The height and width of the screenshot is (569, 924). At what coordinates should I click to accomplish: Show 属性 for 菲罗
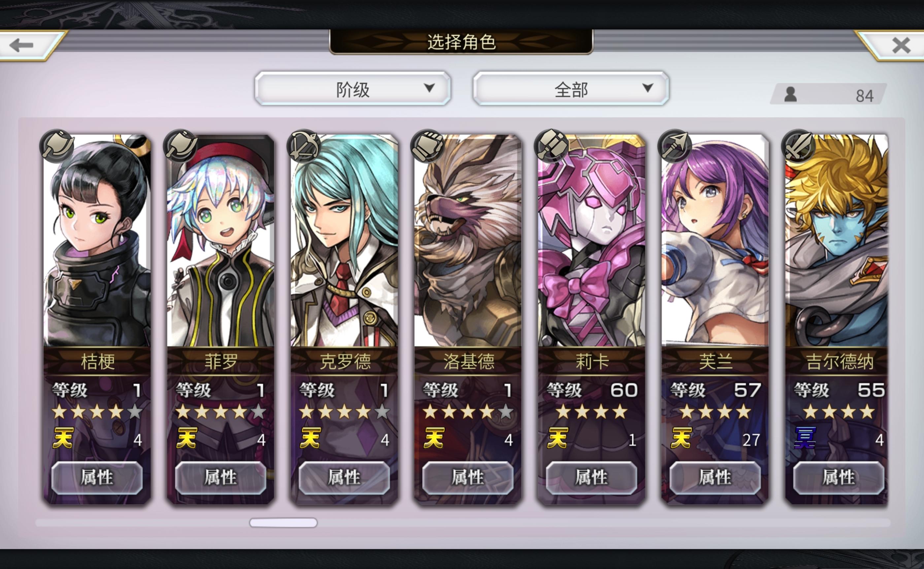click(x=221, y=478)
